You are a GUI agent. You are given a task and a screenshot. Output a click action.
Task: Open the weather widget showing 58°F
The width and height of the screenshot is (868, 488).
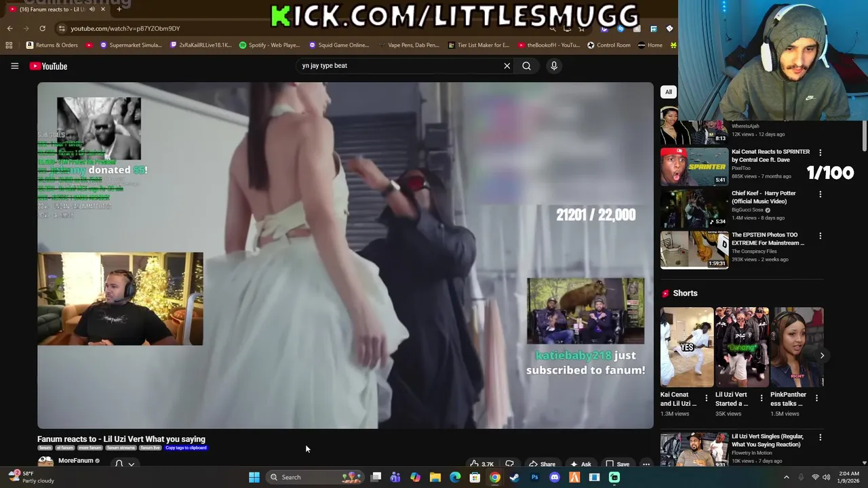tap(31, 477)
